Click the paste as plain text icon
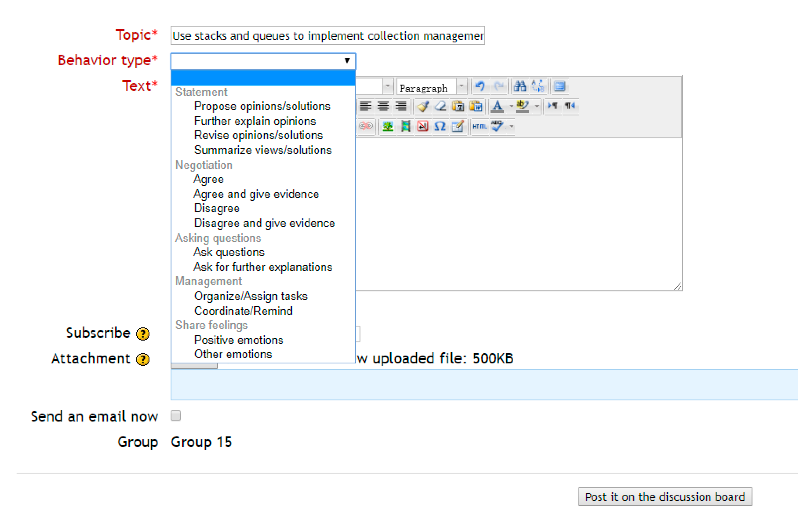Viewport: 812px width, 529px height. coord(458,107)
